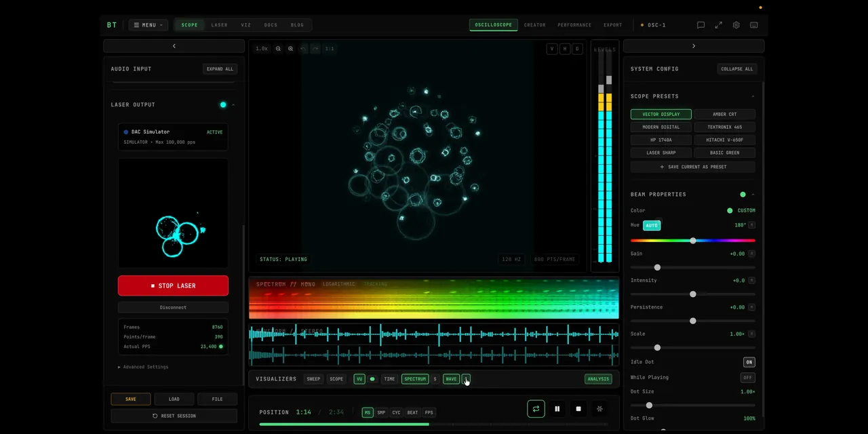868x434 pixels.
Task: Collapse the Scope Presets section
Action: click(x=753, y=96)
